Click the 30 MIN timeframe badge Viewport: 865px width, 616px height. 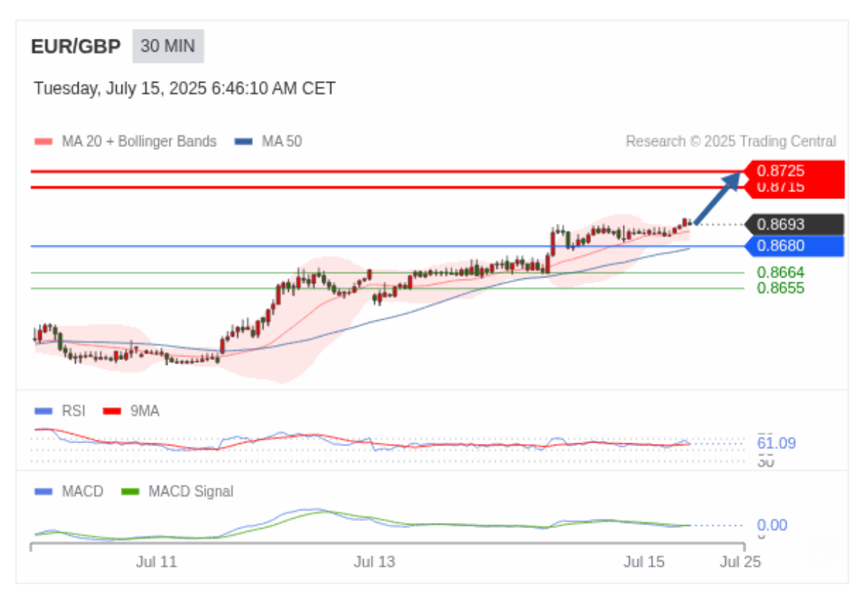(x=168, y=46)
